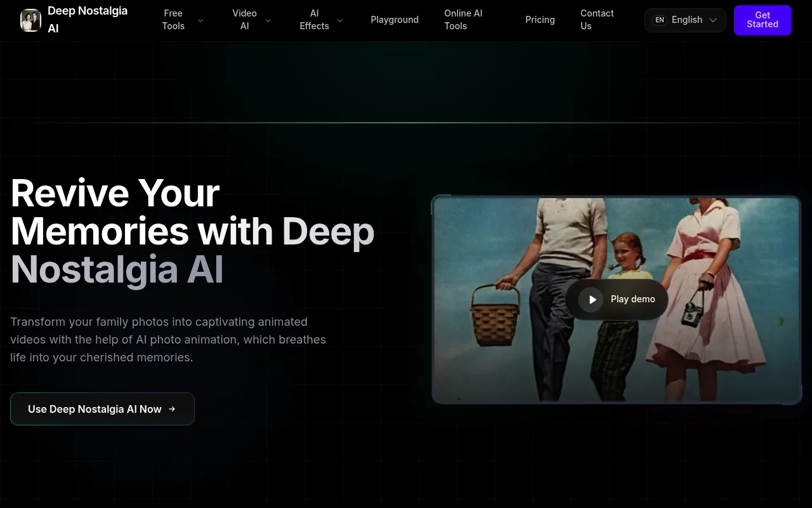This screenshot has width=812, height=508.
Task: Click the Deep Nostalgia AI logo image
Action: coord(30,20)
